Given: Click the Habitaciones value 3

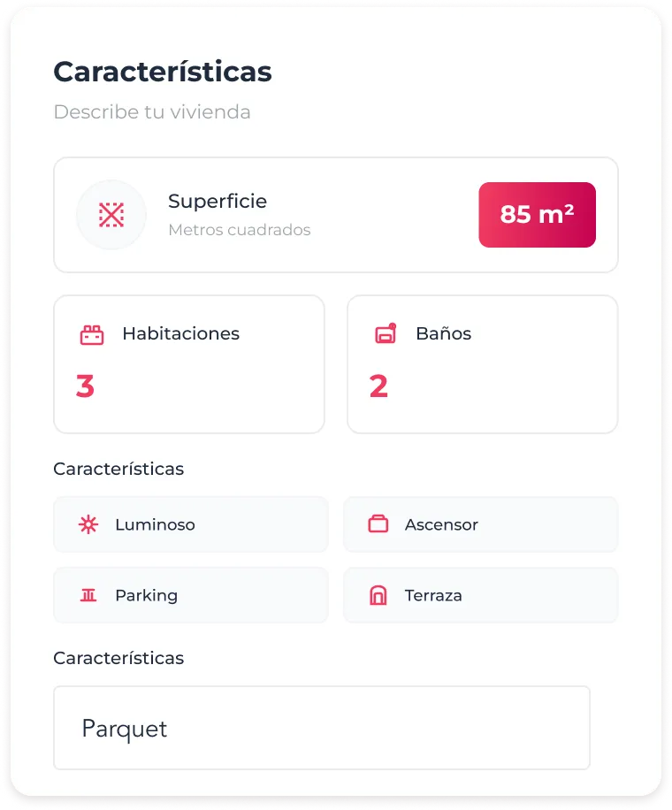Looking at the screenshot, I should 85,386.
